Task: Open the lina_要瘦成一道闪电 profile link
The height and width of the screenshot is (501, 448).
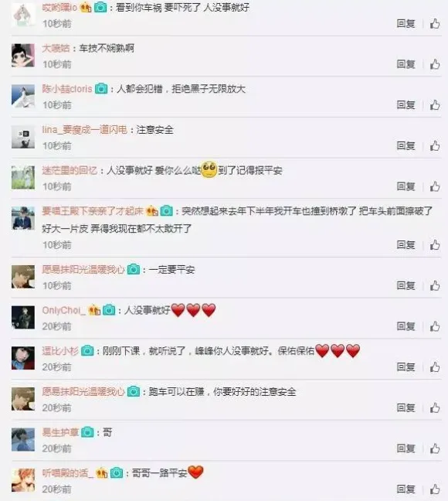Action: [x=85, y=130]
